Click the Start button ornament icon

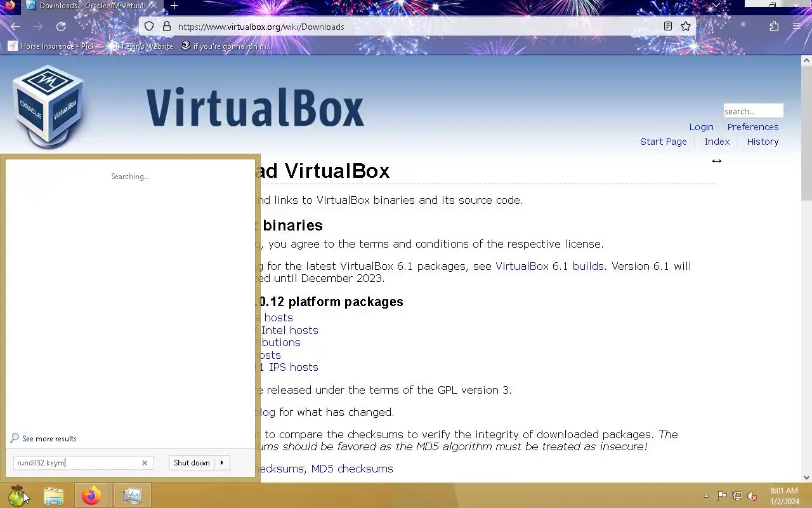16,495
